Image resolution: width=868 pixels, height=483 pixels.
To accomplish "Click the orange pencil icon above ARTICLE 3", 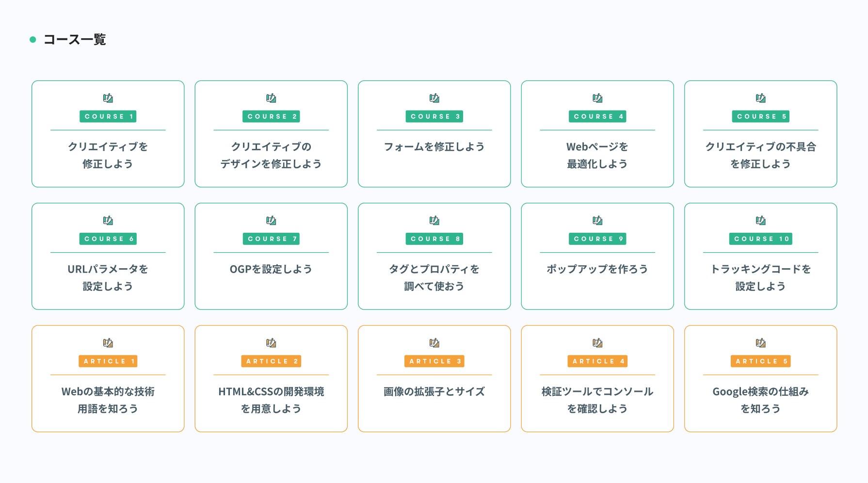I will pos(434,343).
